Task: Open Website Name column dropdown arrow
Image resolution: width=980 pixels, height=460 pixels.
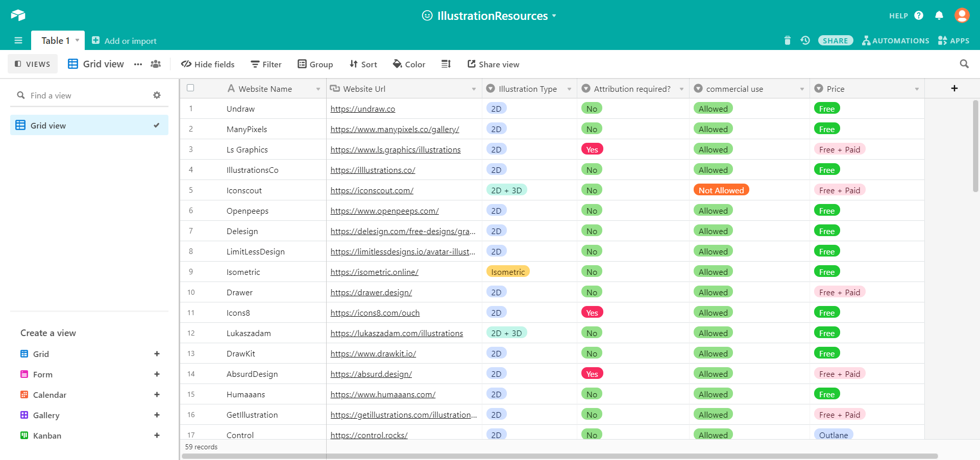Action: [x=318, y=89]
